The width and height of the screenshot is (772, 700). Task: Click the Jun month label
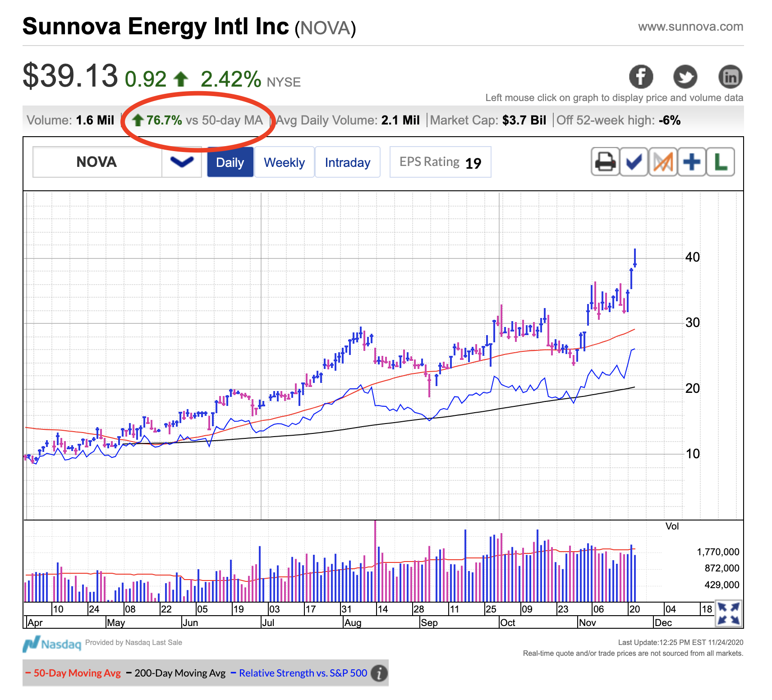click(190, 623)
